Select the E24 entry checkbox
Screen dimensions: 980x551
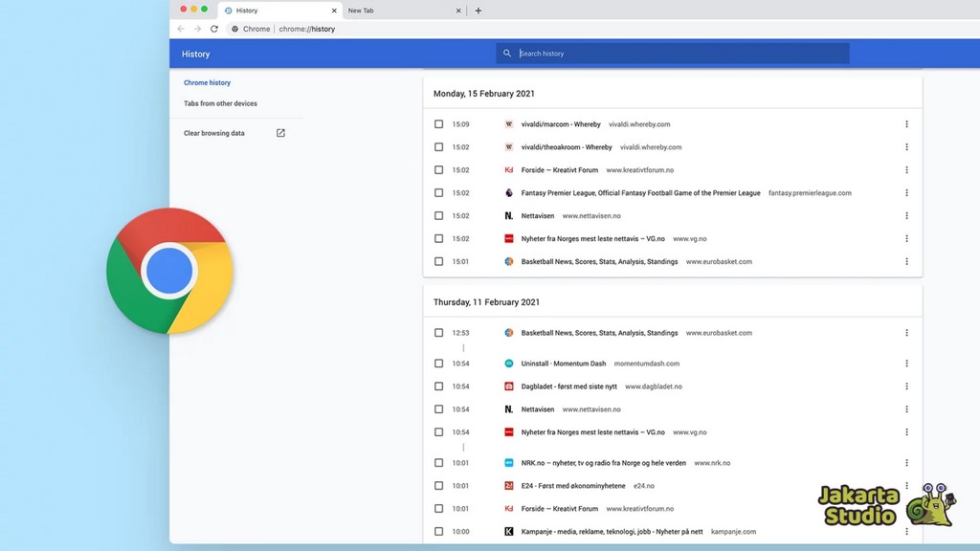tap(438, 486)
